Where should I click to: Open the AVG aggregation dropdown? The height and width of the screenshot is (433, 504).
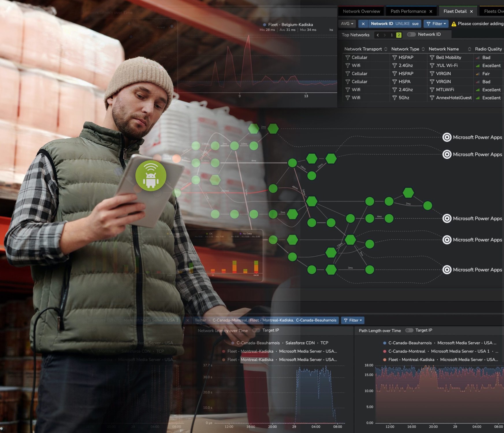(347, 24)
